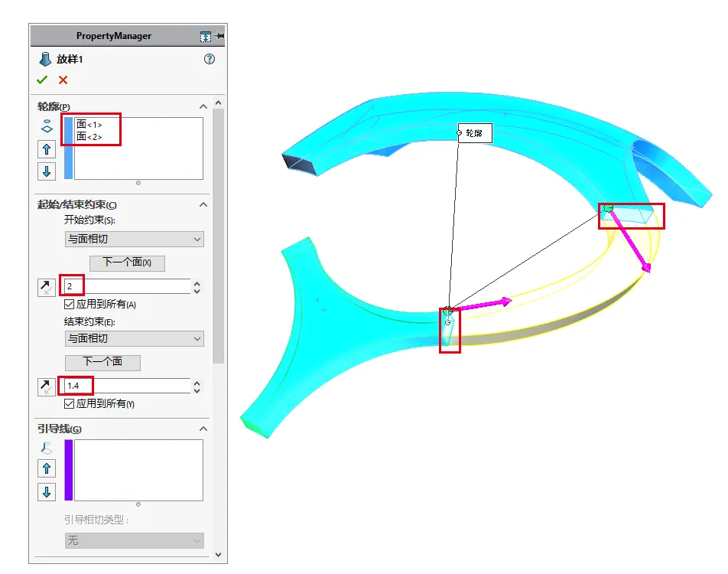728x574 pixels.
Task: Move profile up in 轮廓 list
Action: click(x=47, y=149)
